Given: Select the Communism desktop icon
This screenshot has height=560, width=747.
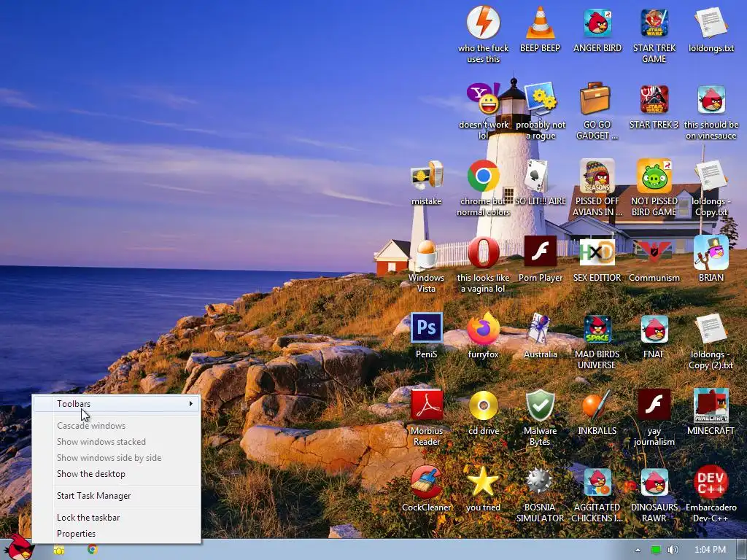Looking at the screenshot, I should (x=654, y=251).
